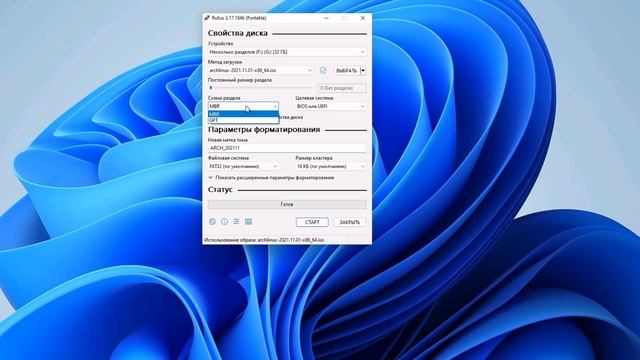Collapse the MBR partition scheme combo box
The image size is (640, 360).
(x=243, y=106)
